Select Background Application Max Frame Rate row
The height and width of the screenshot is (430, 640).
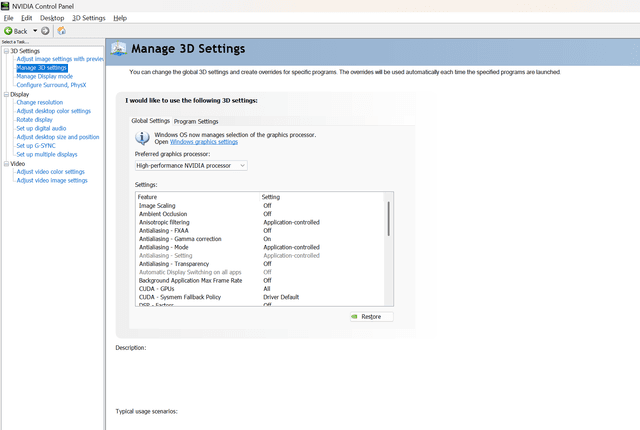(x=261, y=281)
